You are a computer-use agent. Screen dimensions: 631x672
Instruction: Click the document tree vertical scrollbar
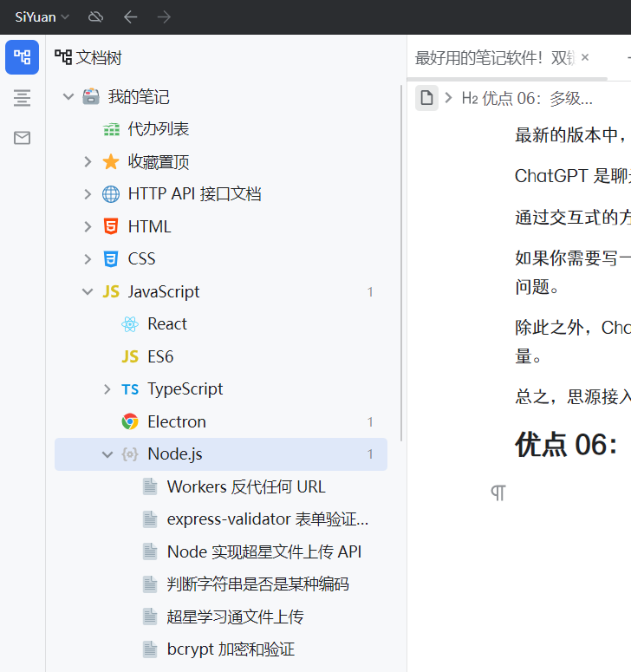point(401,263)
